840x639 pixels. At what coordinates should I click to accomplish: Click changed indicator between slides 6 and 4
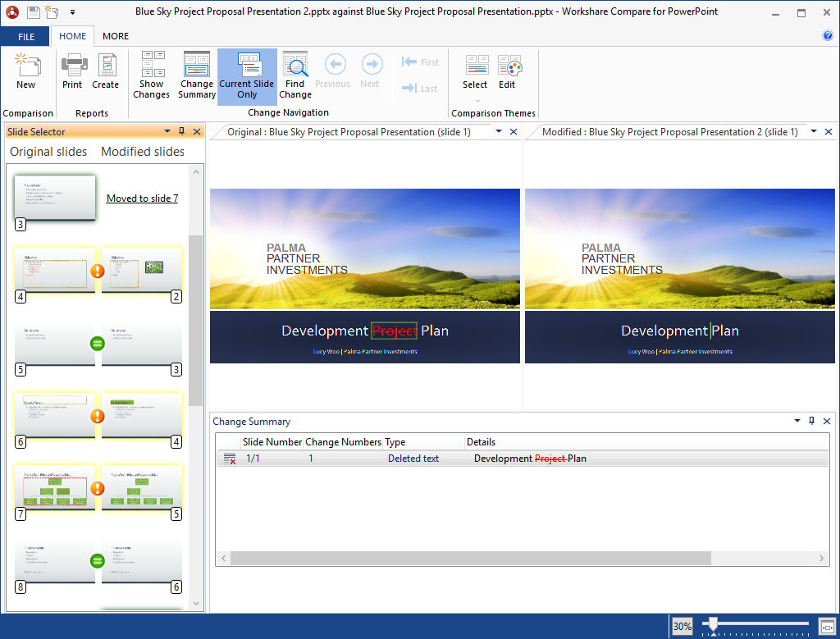[98, 416]
